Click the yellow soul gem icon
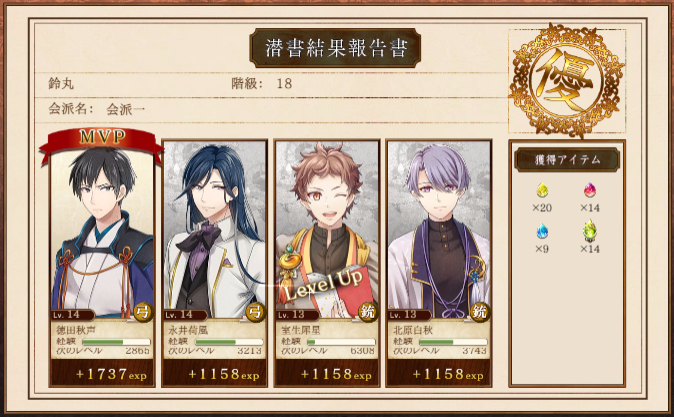 pos(542,190)
